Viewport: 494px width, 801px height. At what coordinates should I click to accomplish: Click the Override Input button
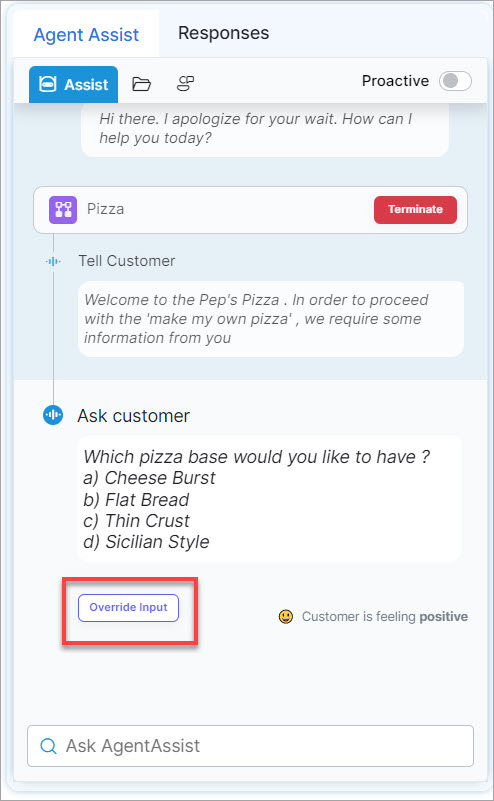click(x=128, y=607)
